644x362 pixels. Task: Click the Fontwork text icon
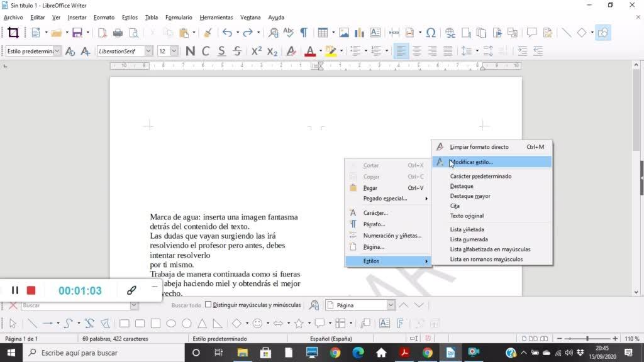400,324
